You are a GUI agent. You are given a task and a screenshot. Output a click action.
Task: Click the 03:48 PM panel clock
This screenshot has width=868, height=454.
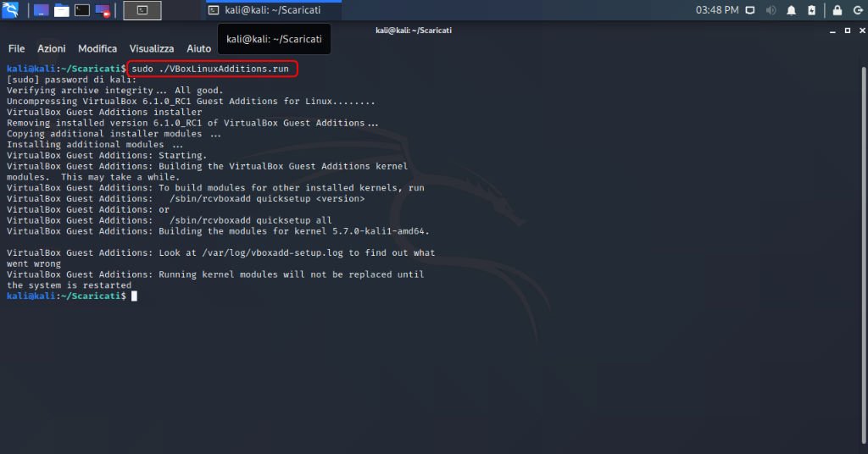click(717, 10)
